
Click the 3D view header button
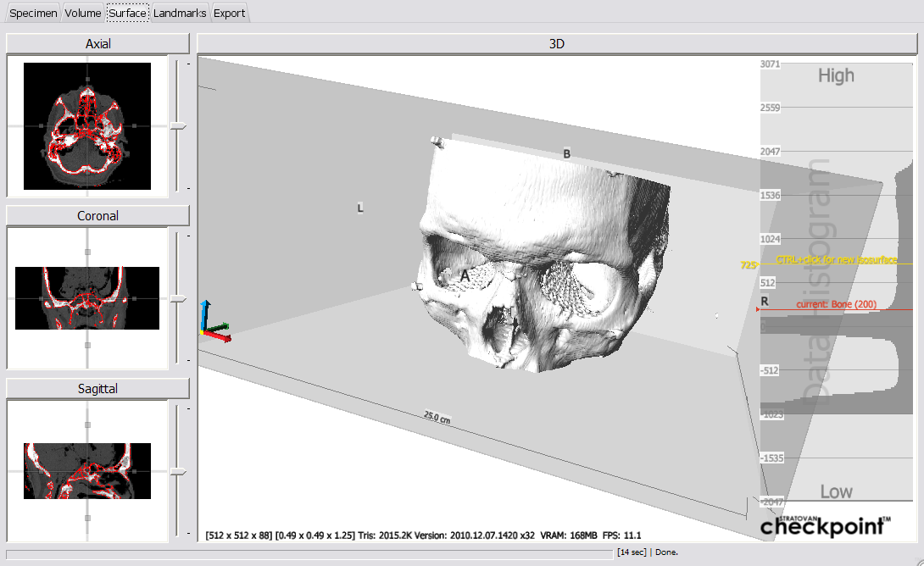tap(557, 44)
